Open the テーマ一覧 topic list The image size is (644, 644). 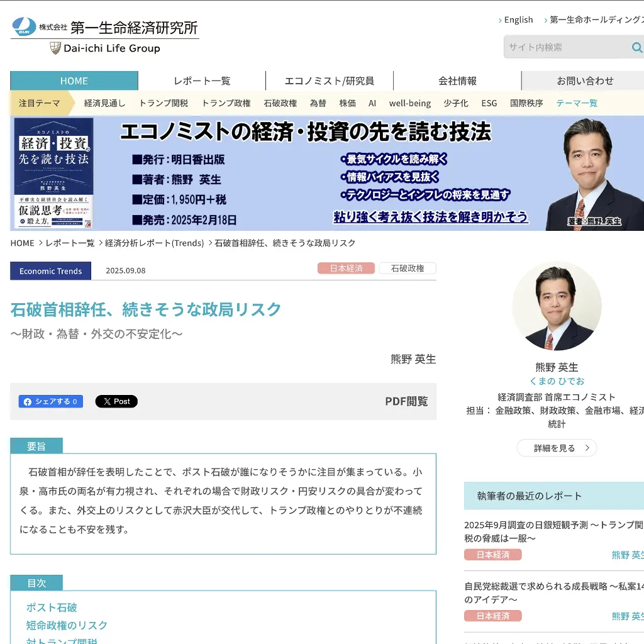tap(577, 103)
